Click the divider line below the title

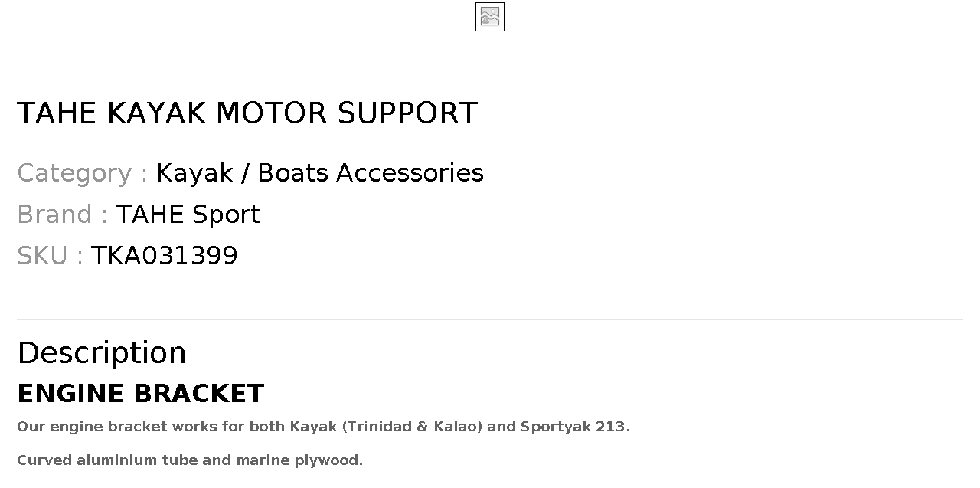(x=490, y=146)
